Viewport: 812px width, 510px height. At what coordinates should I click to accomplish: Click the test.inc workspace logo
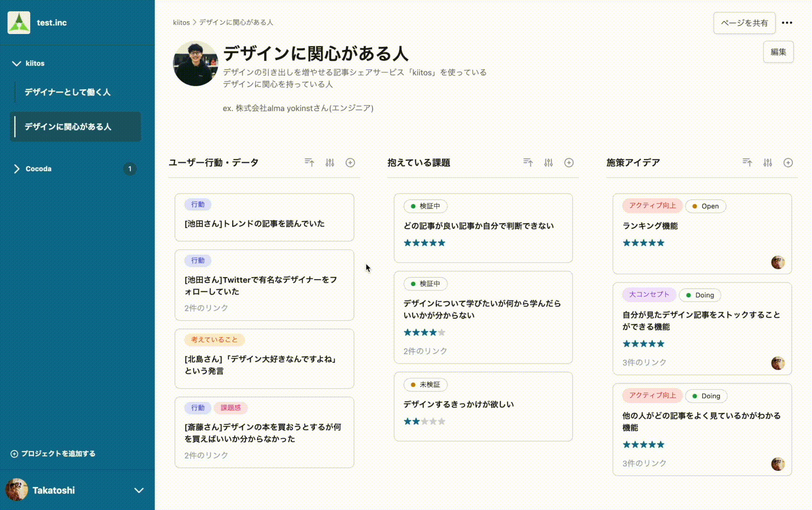pos(18,22)
